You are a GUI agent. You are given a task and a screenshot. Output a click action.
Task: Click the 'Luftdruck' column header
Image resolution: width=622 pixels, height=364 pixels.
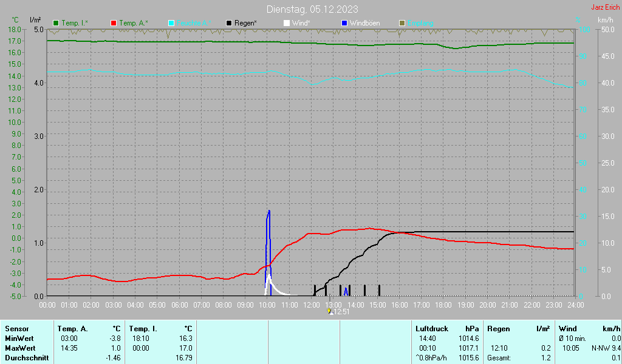(x=432, y=329)
